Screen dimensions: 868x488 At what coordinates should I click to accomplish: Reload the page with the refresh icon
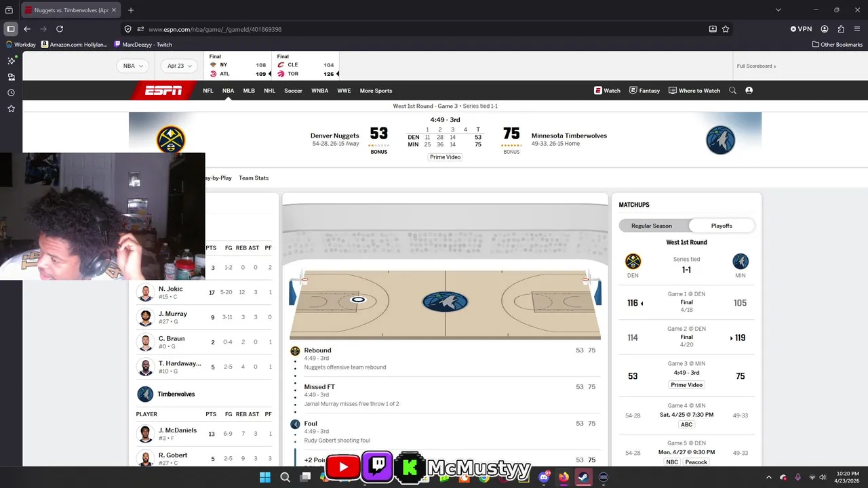(x=60, y=29)
